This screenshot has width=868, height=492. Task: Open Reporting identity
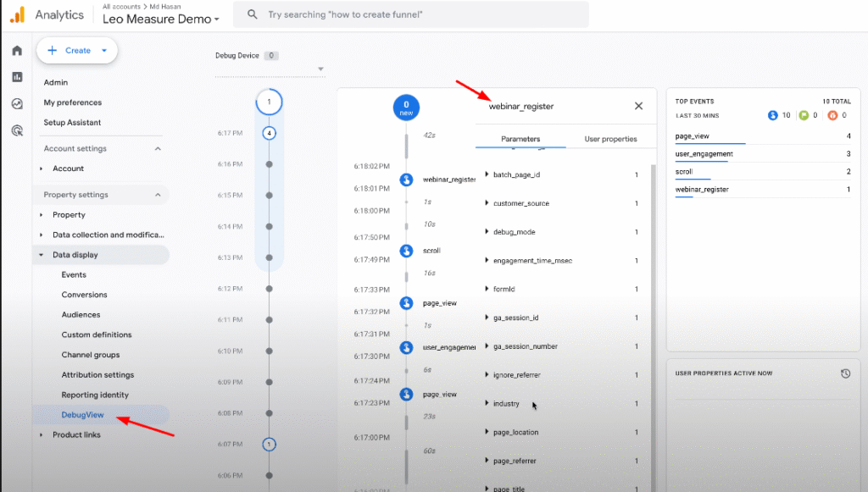[x=95, y=395]
